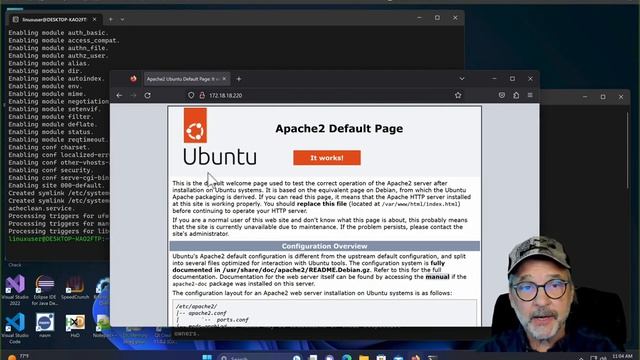This screenshot has height=360, width=640.
Task: Add a new tab in the terminal window
Action: tap(110, 19)
